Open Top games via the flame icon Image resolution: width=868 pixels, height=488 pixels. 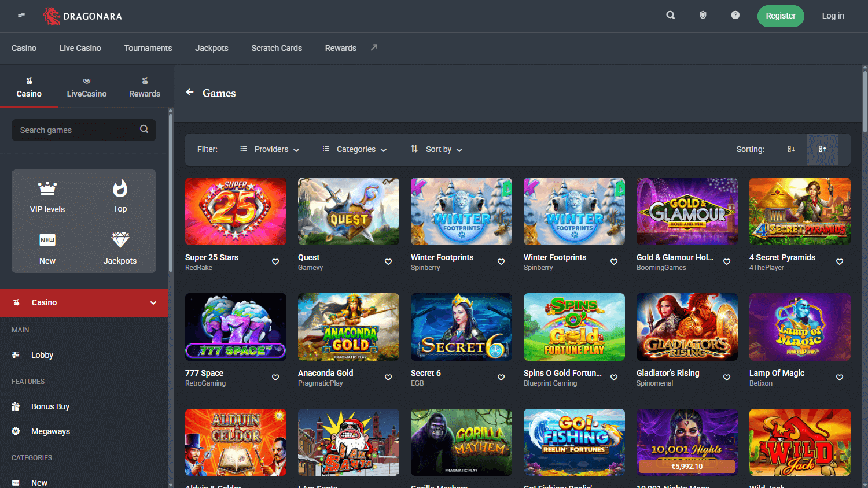[x=120, y=188]
